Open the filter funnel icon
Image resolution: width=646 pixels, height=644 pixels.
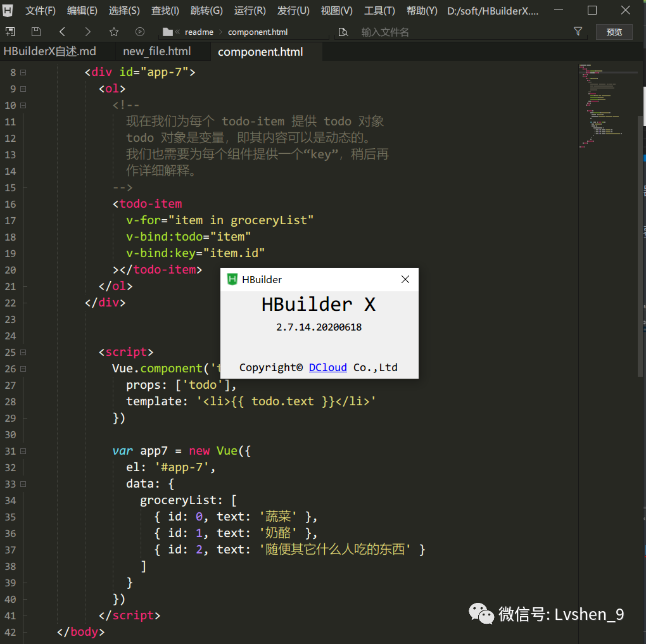tap(578, 31)
